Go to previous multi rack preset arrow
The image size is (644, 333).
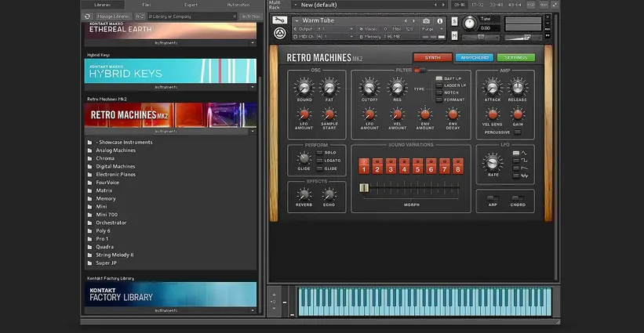point(436,5)
